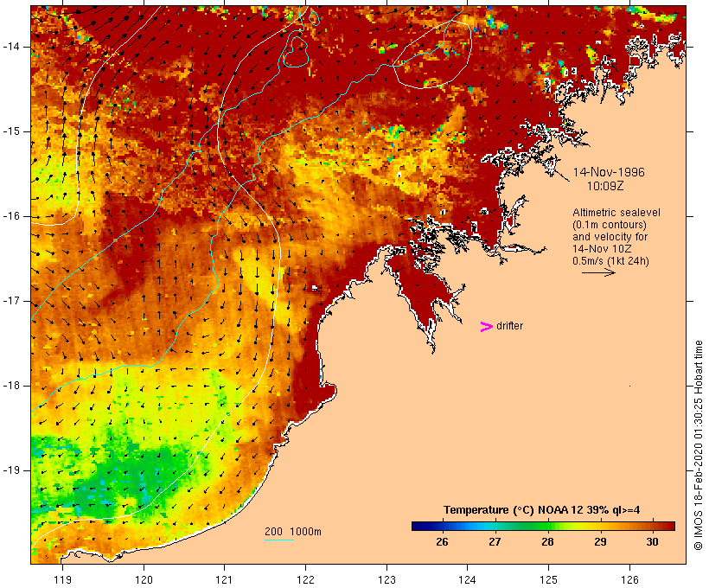
Task: Click the 'drifter' legend label
Action: [509, 326]
